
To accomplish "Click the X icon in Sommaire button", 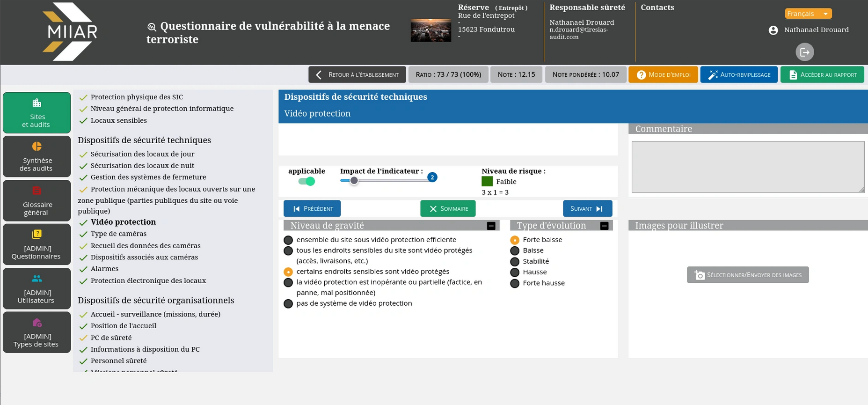I will click(x=433, y=209).
